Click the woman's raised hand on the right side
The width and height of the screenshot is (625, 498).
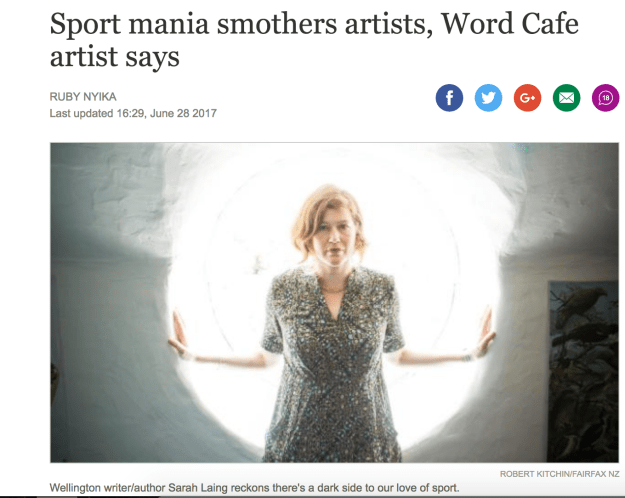(x=483, y=332)
